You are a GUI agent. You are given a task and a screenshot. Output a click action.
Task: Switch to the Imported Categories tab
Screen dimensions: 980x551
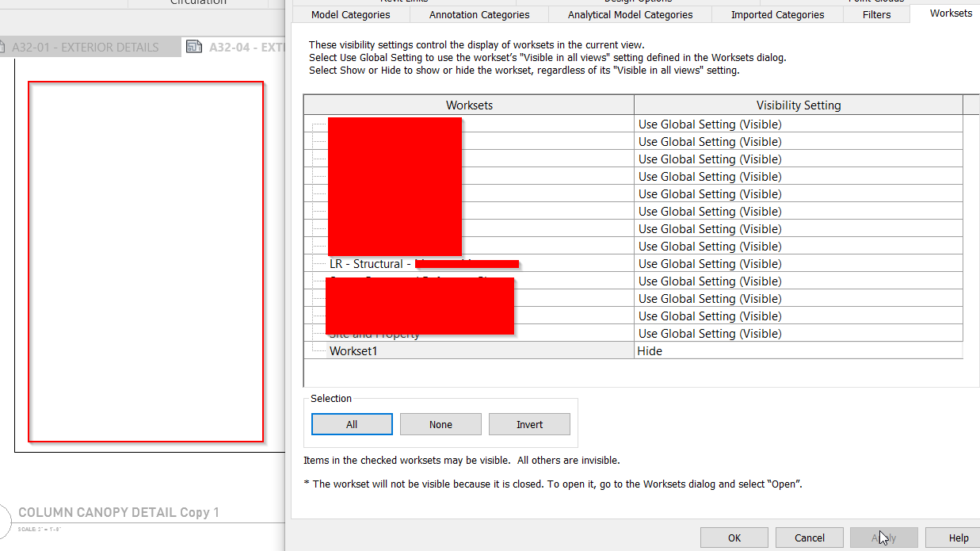click(777, 14)
